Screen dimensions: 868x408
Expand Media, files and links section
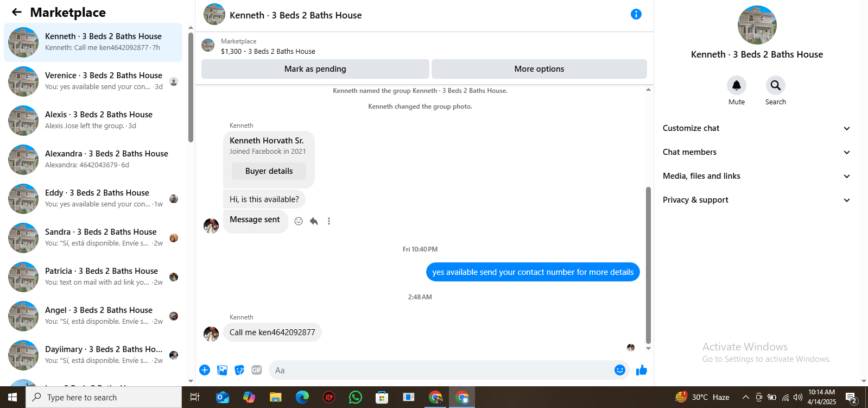756,176
